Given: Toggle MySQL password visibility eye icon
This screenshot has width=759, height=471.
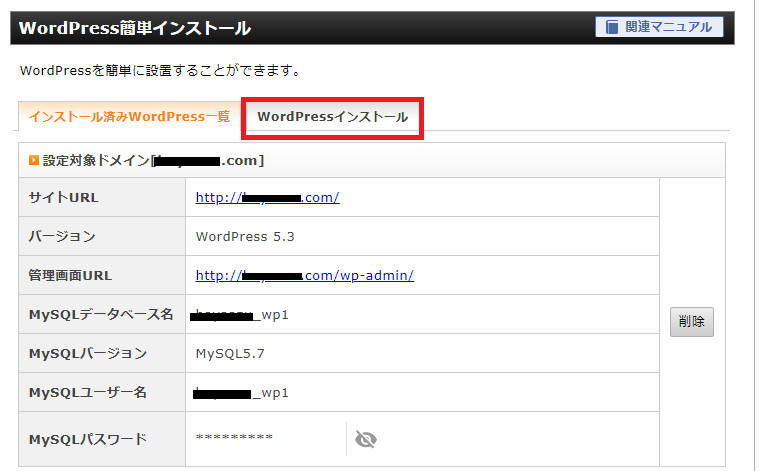Looking at the screenshot, I should click(365, 439).
